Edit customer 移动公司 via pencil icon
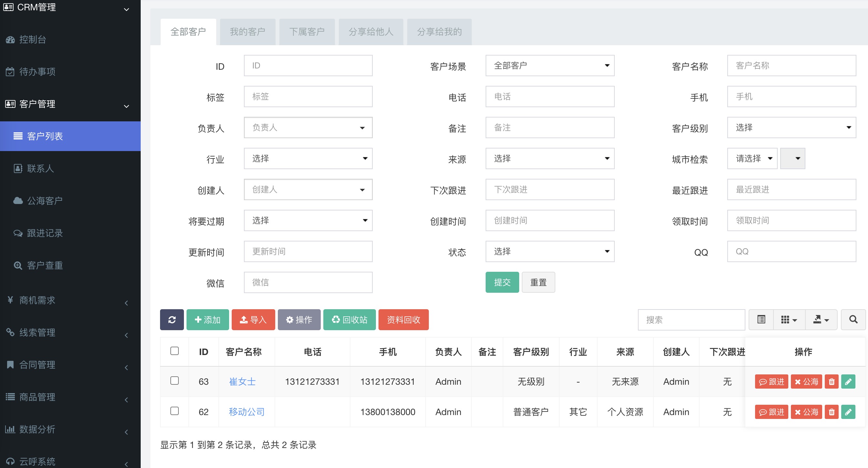868x468 pixels. pos(848,412)
